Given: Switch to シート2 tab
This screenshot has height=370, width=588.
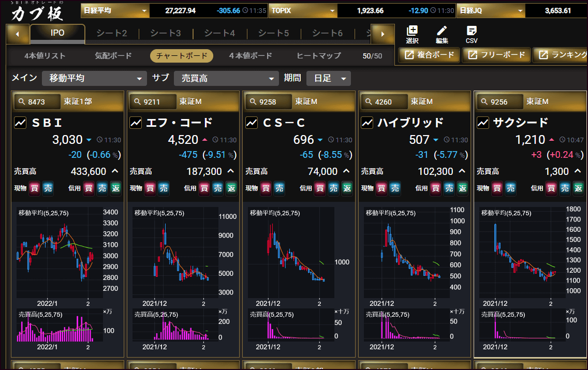Looking at the screenshot, I should click(x=112, y=33).
